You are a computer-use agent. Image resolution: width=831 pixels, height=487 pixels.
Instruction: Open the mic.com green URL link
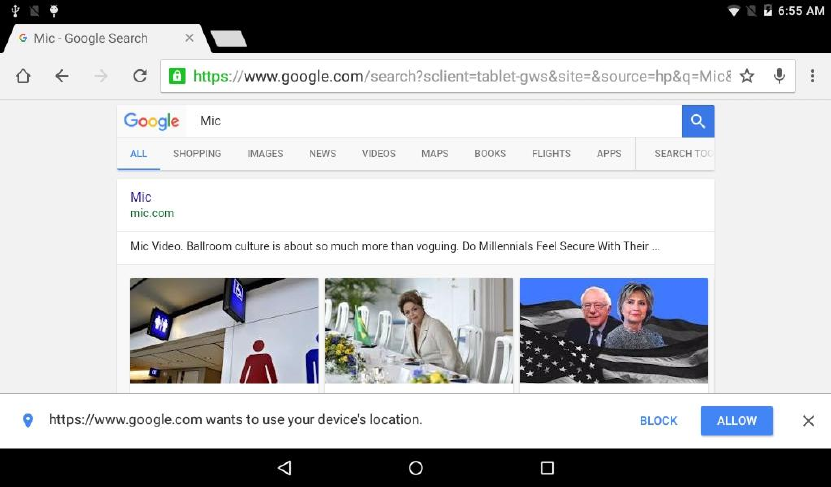[x=152, y=214]
